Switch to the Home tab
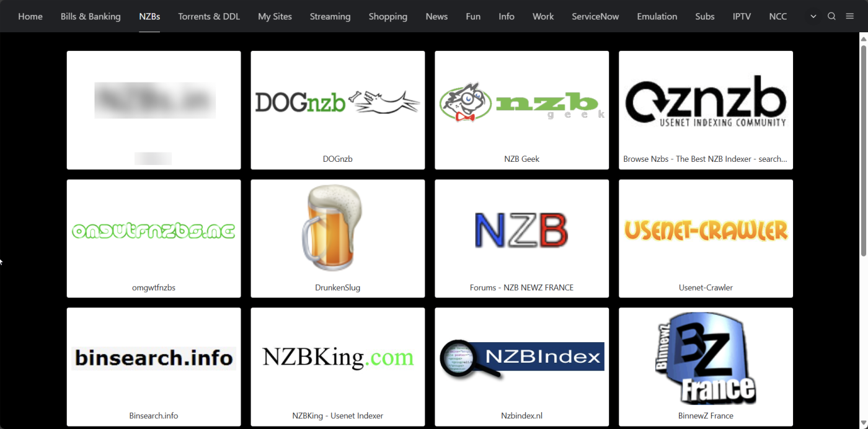Image resolution: width=868 pixels, height=429 pixels. [x=30, y=16]
